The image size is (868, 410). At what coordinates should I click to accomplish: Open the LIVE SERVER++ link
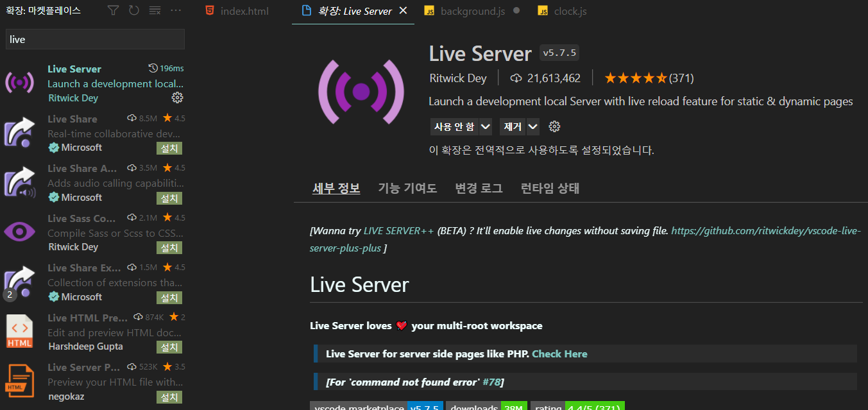click(398, 230)
